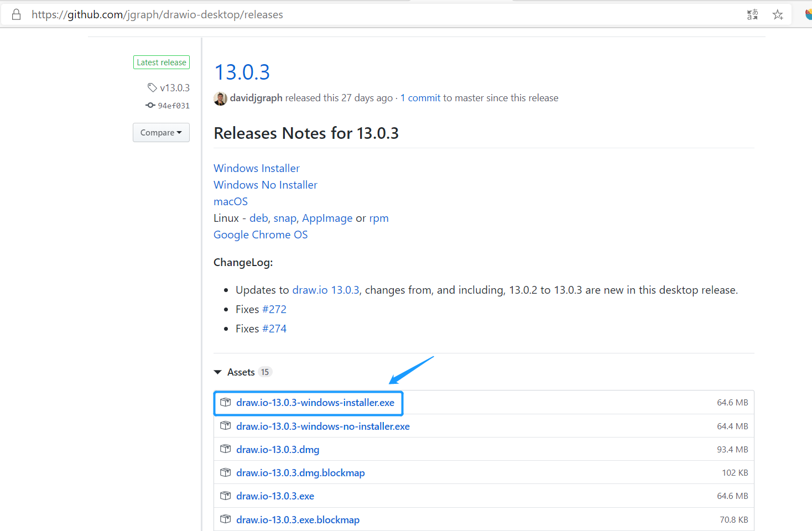Click the 70.8 KB size text
Viewport: 812px width, 531px height.
coord(734,520)
